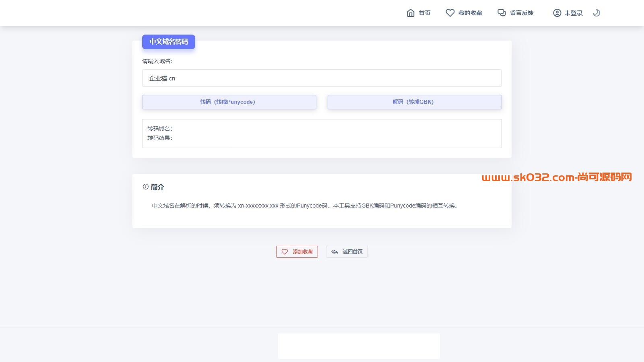Click the 转码域名: label
Image resolution: width=644 pixels, height=362 pixels.
click(x=160, y=129)
